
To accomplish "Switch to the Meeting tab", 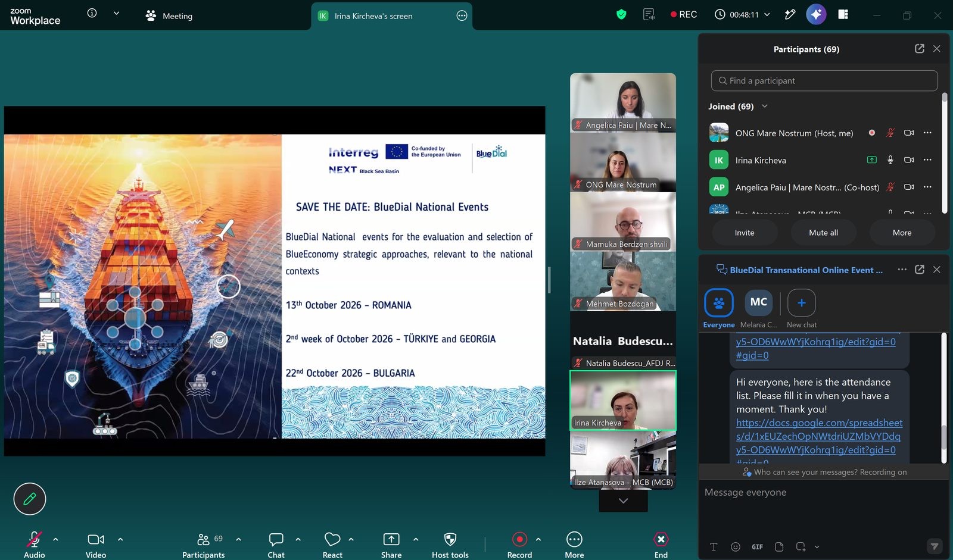I will click(x=169, y=16).
